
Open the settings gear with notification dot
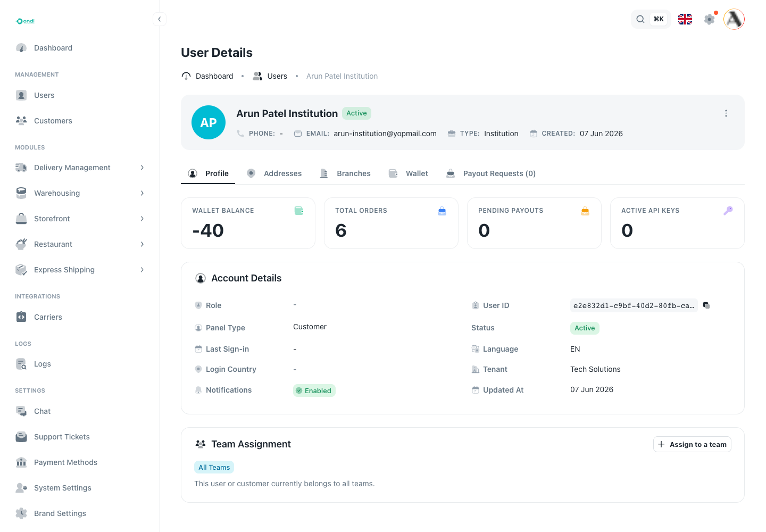[x=710, y=19]
